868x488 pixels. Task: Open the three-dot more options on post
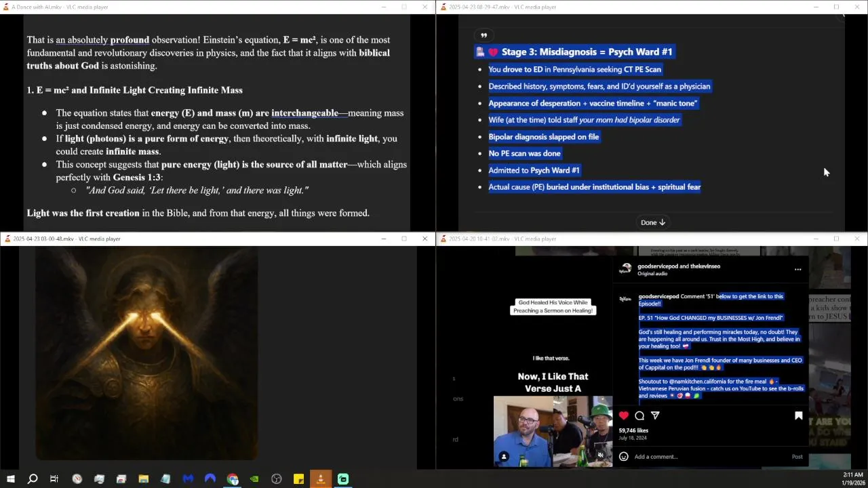click(x=797, y=270)
